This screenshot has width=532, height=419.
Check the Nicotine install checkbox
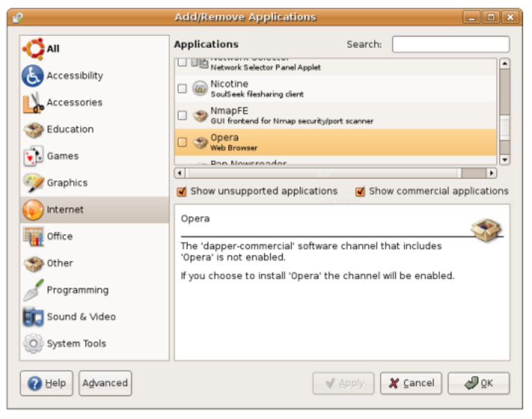[182, 89]
